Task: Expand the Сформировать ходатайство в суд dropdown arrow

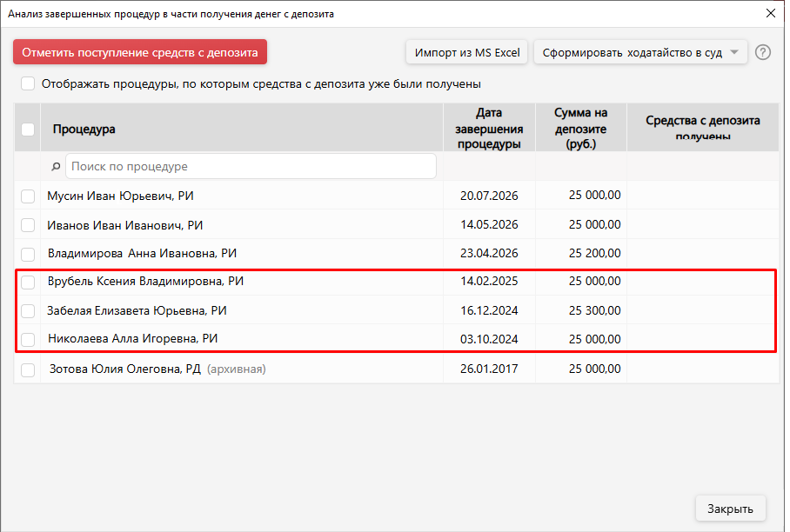Action: pos(734,52)
